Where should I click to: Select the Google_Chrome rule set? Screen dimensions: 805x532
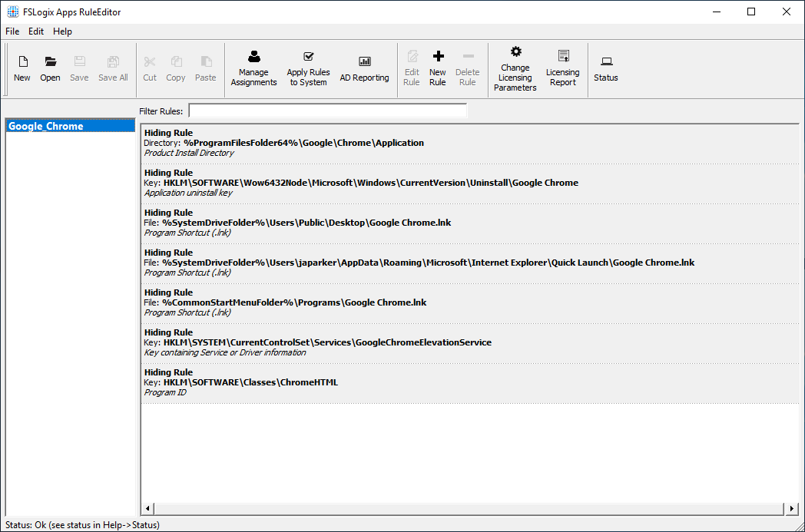tap(71, 126)
